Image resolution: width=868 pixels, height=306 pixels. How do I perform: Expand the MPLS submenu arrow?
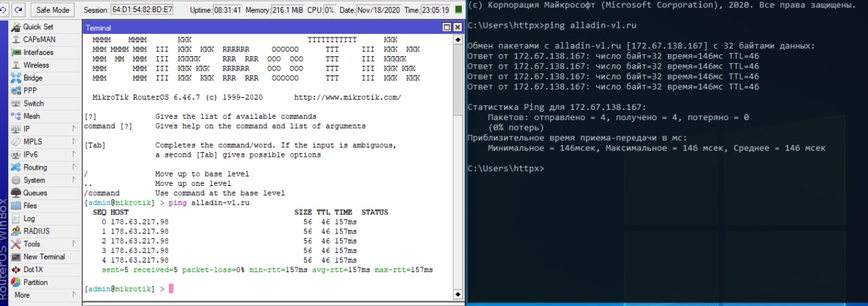73,142
